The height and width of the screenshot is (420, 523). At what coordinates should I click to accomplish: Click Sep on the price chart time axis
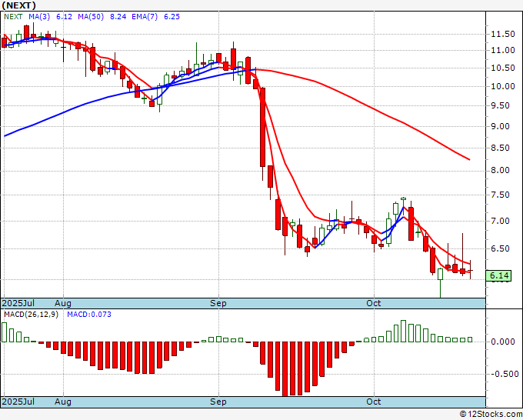(218, 303)
